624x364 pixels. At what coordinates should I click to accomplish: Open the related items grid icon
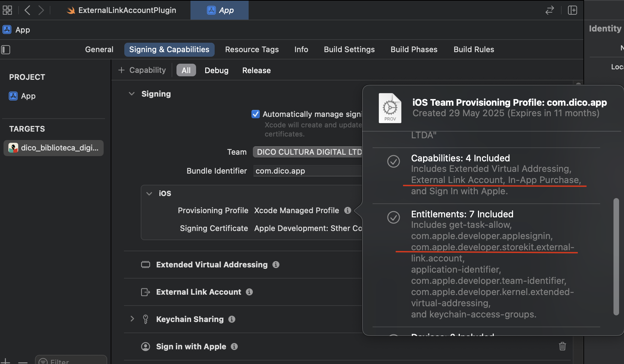(7, 10)
